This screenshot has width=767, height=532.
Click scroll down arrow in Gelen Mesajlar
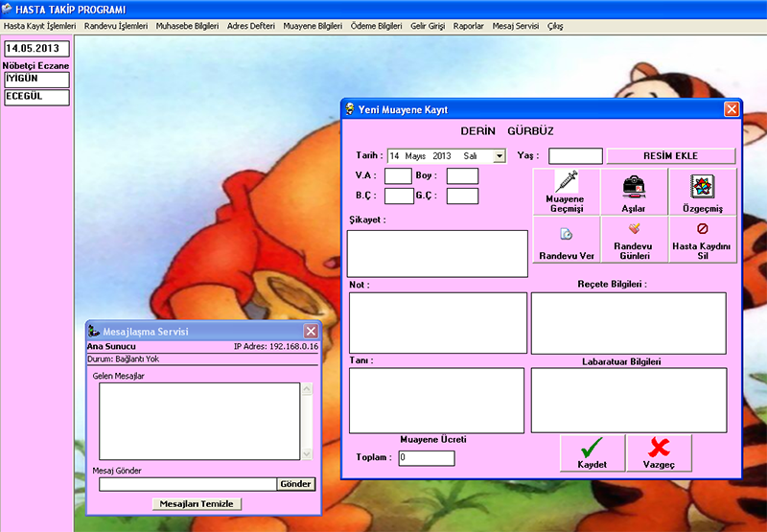click(307, 453)
